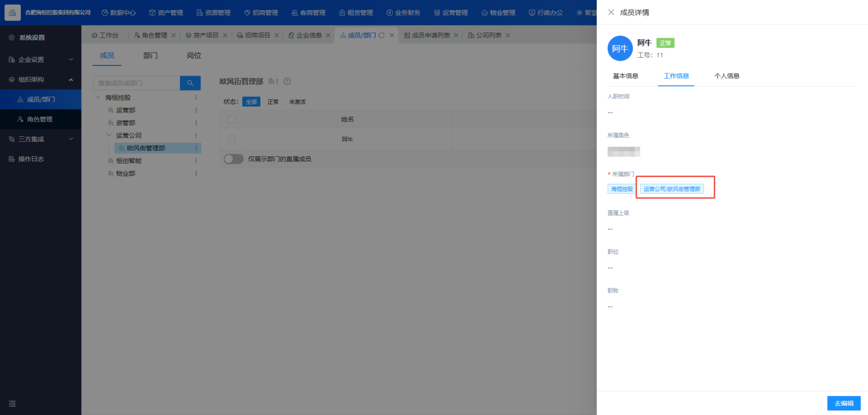Open more options for 恒创智能
The image size is (868, 415).
tap(196, 161)
